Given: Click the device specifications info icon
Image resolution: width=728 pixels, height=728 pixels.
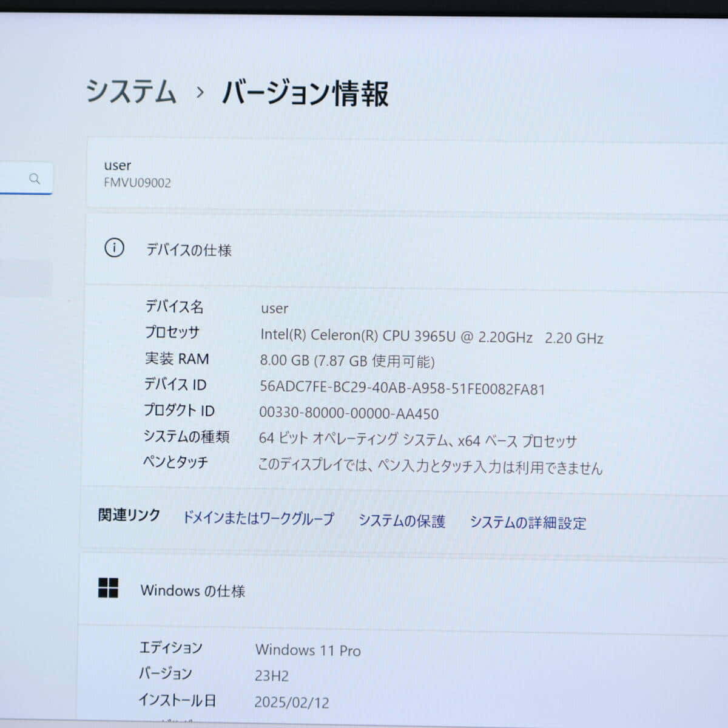Looking at the screenshot, I should click(114, 248).
